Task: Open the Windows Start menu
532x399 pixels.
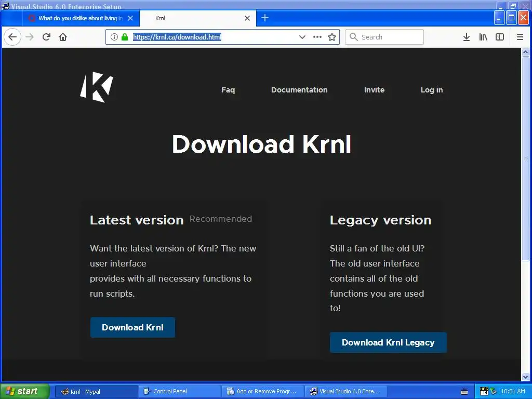Action: coord(24,391)
